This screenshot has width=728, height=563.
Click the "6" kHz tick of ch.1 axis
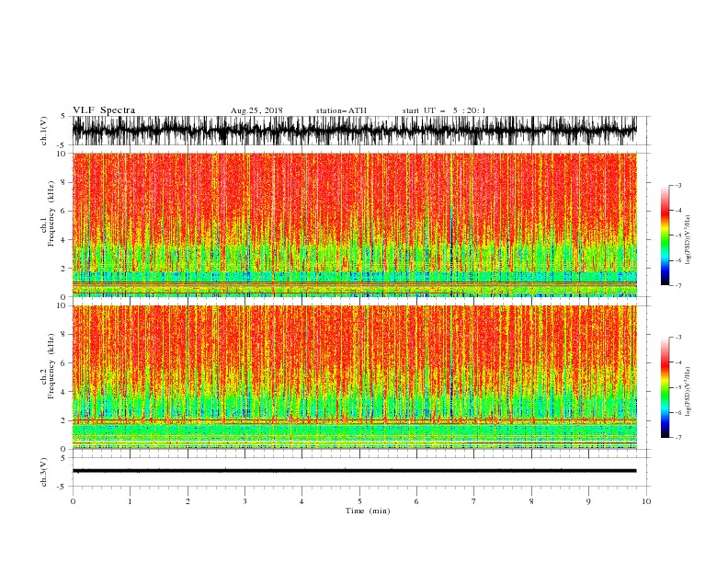[64, 211]
